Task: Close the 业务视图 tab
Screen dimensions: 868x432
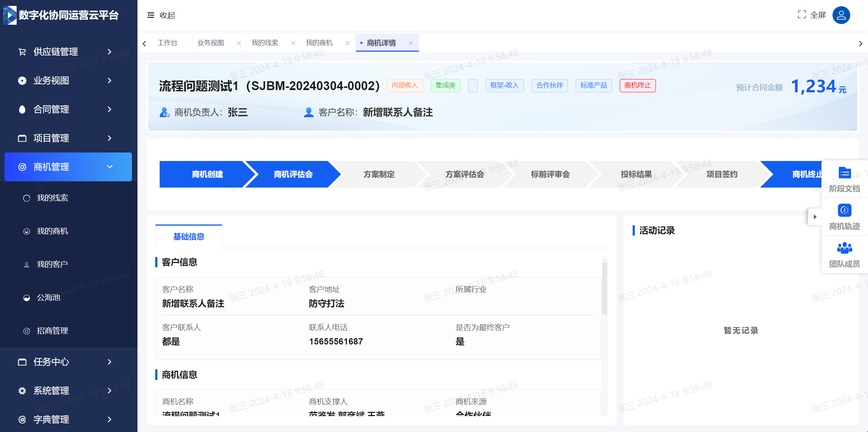Action: (239, 43)
